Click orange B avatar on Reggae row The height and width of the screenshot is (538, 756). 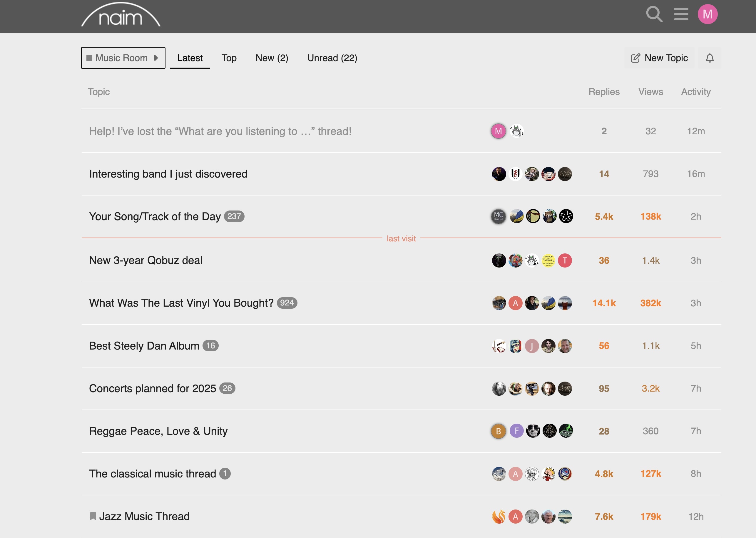click(499, 431)
